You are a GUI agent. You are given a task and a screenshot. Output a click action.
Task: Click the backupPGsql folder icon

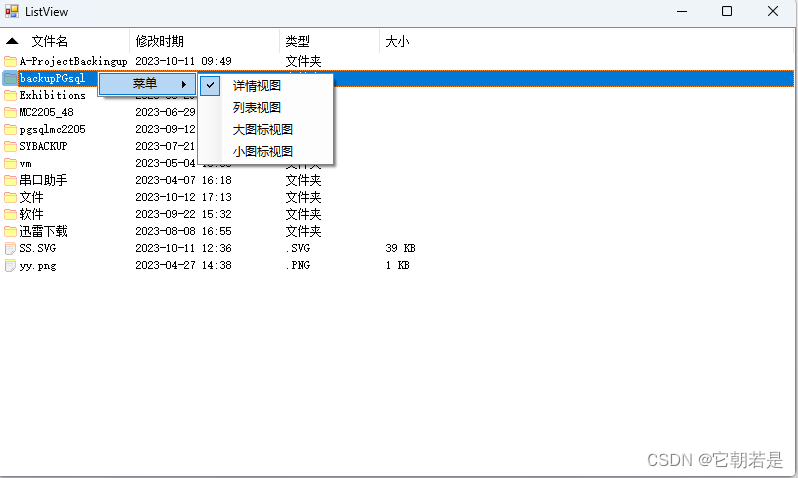click(10, 78)
